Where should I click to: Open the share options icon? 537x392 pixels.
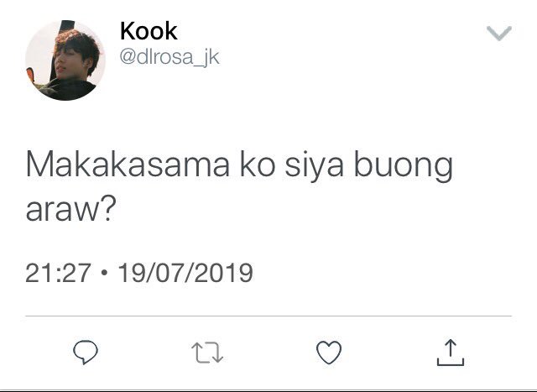(451, 353)
